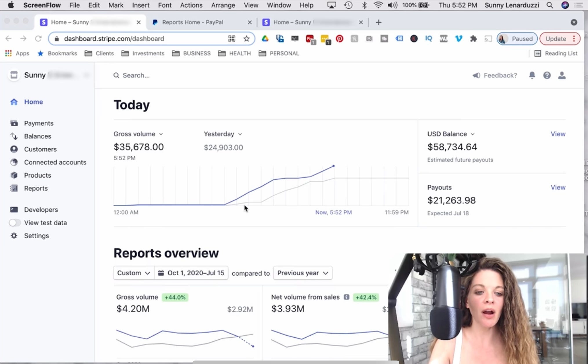Bookmark the page with the star icon

pos(247,39)
